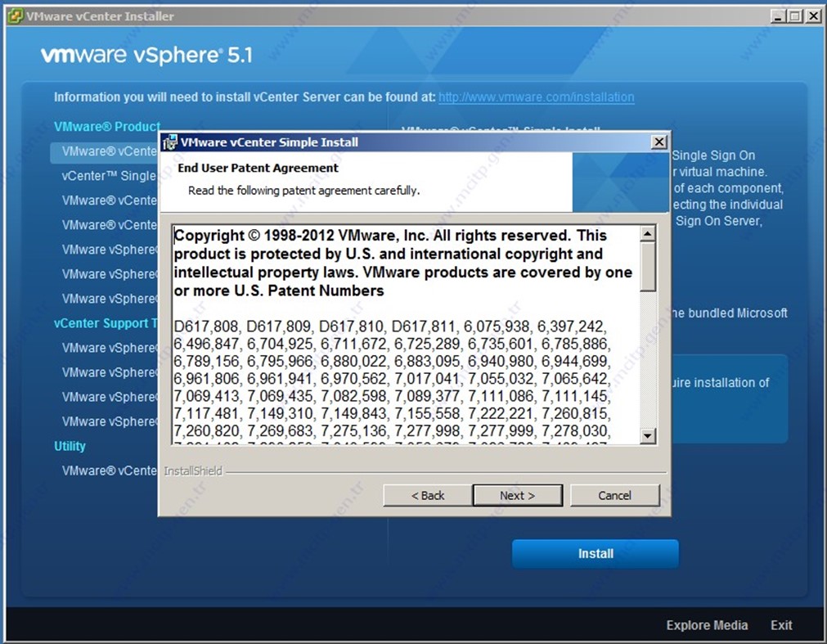This screenshot has height=644, width=827.
Task: Click the copyright paragraph in patent agreement
Action: [x=403, y=263]
